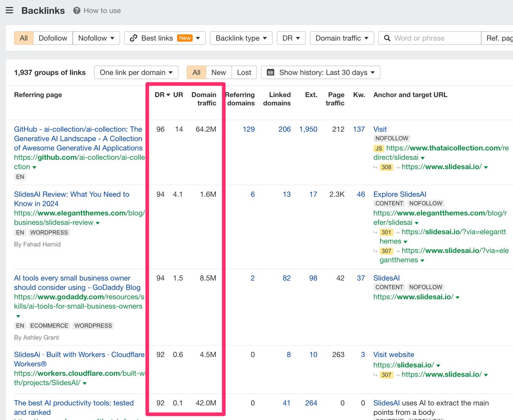Click the Backlinks page title
The height and width of the screenshot is (420, 513).
43,11
